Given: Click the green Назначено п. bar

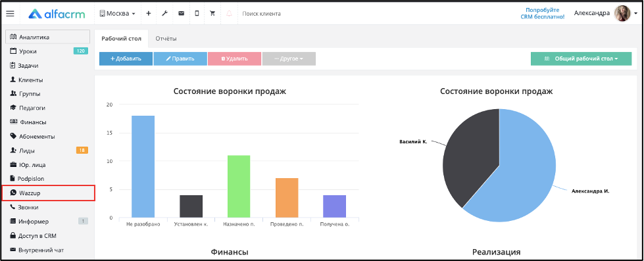Looking at the screenshot, I should 238,186.
